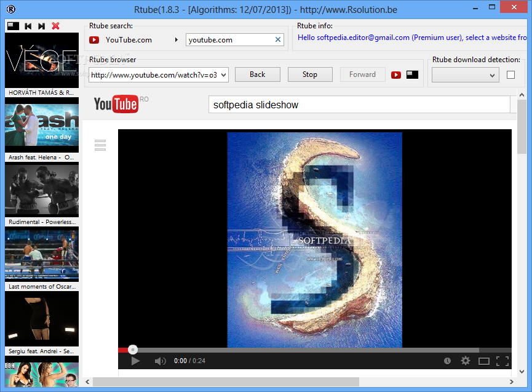Screen dimensions: 532x392
Task: Click the Rtube browser URL text field
Action: coord(154,75)
